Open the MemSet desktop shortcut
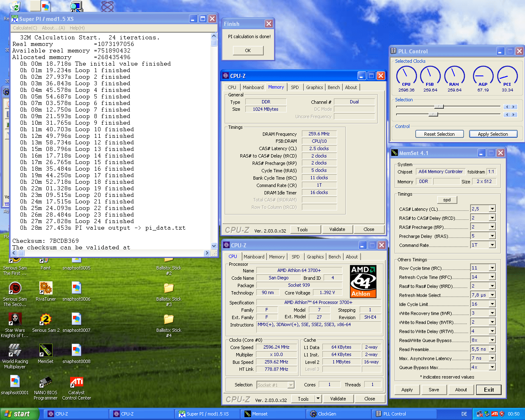Image resolution: width=525 pixels, height=420 pixels. pyautogui.click(x=46, y=351)
